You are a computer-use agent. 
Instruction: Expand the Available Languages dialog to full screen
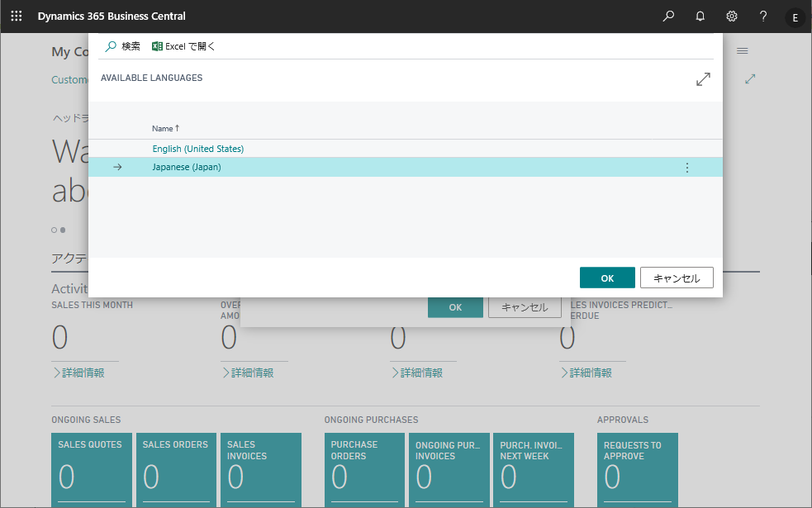coord(703,79)
